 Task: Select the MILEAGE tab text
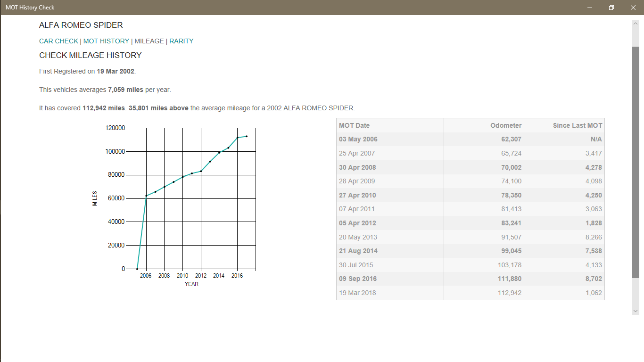(149, 41)
